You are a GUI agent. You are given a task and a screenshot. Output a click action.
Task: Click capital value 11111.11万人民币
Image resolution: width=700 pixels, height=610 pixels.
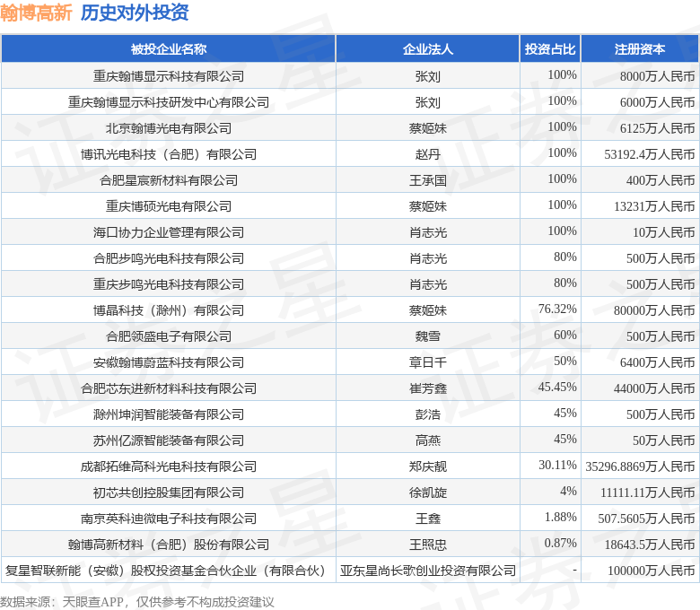point(648,492)
